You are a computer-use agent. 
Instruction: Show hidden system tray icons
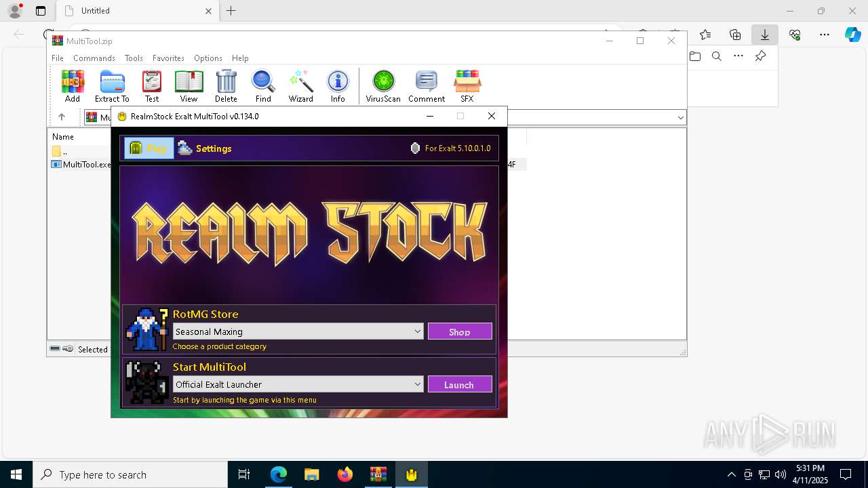[731, 474]
